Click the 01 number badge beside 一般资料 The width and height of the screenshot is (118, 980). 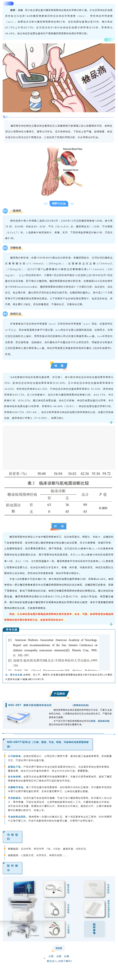5,210
